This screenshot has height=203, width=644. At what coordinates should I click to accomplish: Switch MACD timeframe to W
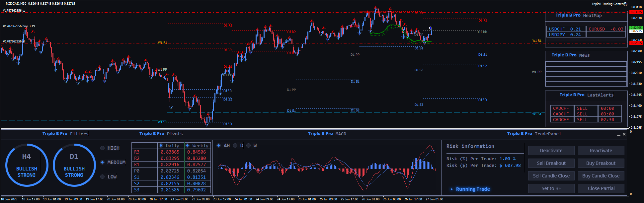pos(249,146)
